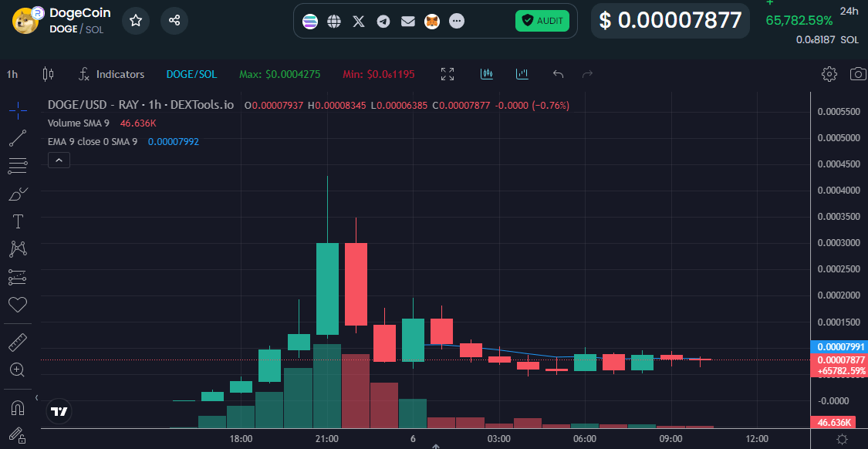
Task: Select the Text annotation tool
Action: coord(18,221)
